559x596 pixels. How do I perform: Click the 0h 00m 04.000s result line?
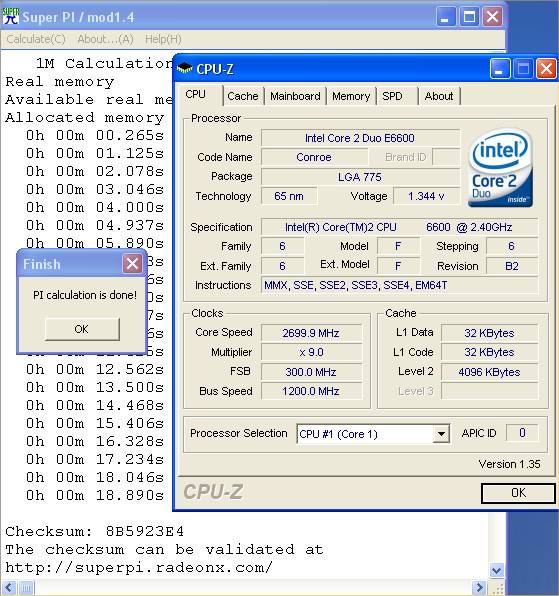(95, 207)
